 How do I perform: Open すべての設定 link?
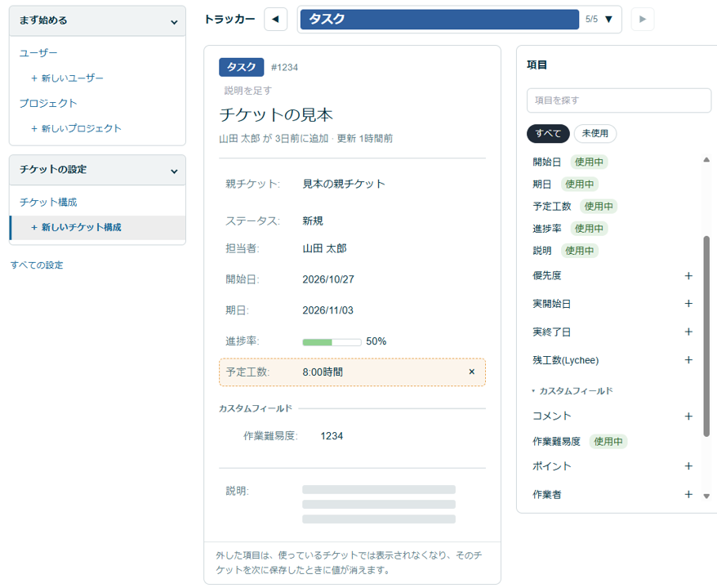[37, 265]
